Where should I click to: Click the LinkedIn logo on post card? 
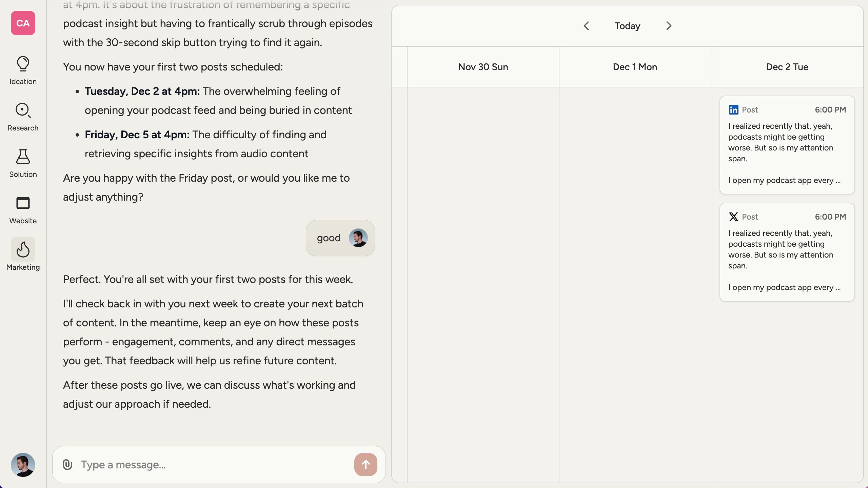(733, 110)
